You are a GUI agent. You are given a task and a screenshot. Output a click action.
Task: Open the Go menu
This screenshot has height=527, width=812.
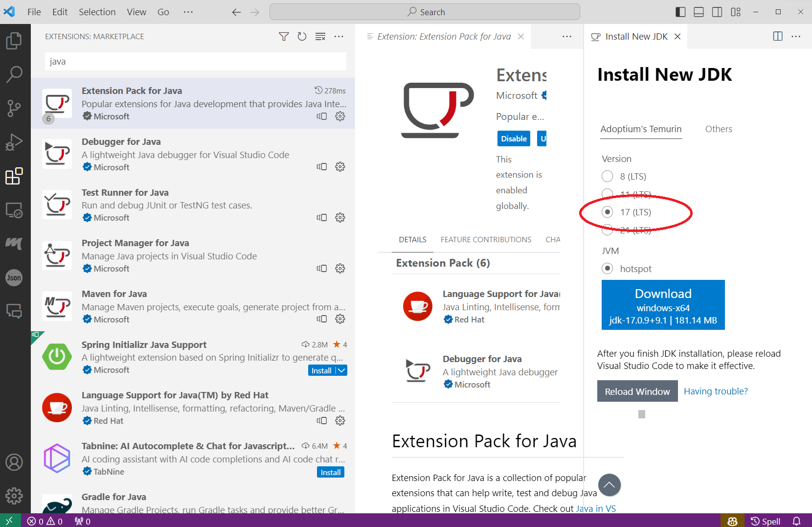click(163, 12)
